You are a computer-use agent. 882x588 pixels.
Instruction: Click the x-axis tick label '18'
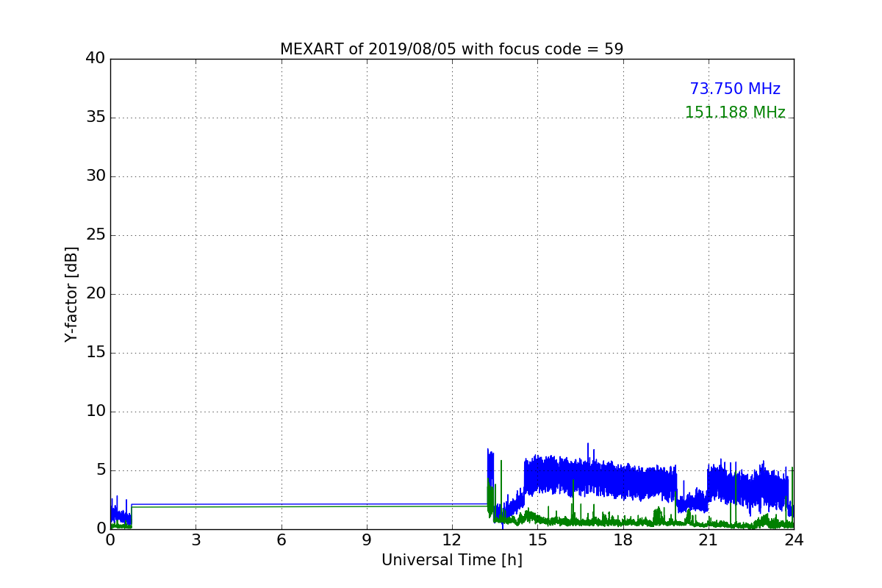(x=623, y=539)
